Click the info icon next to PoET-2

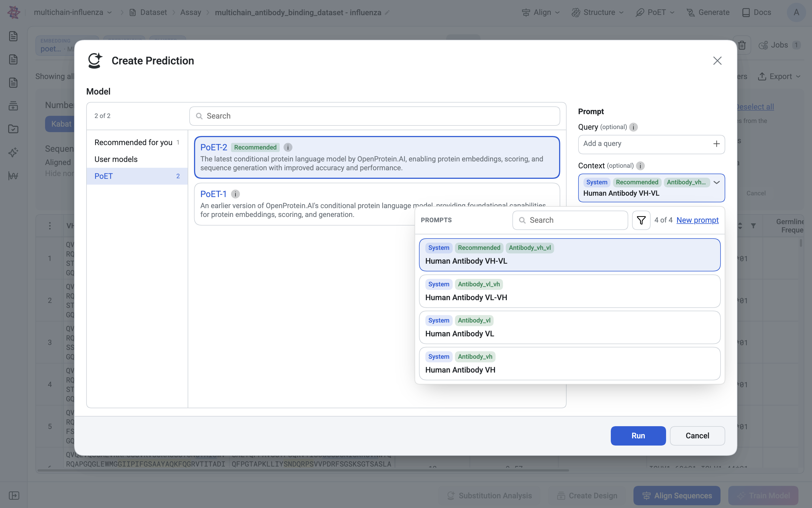point(288,147)
